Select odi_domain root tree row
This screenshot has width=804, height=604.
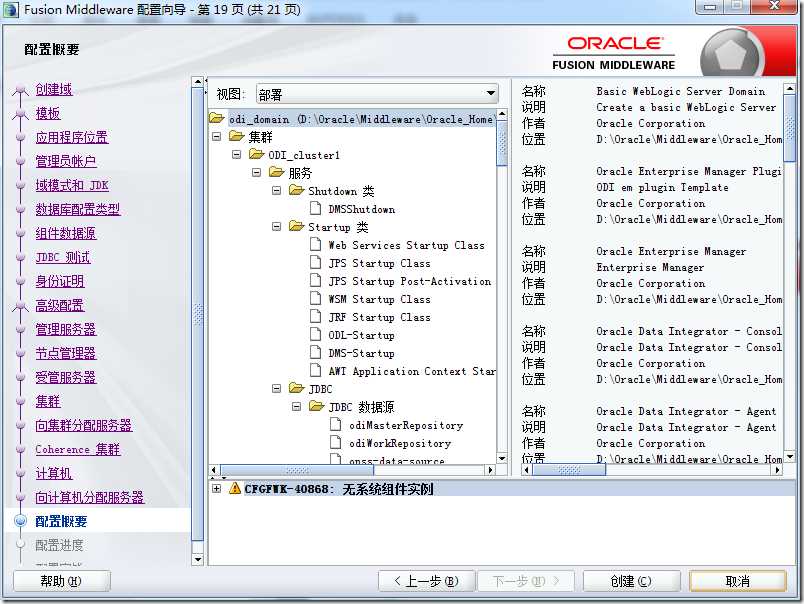[x=353, y=118]
